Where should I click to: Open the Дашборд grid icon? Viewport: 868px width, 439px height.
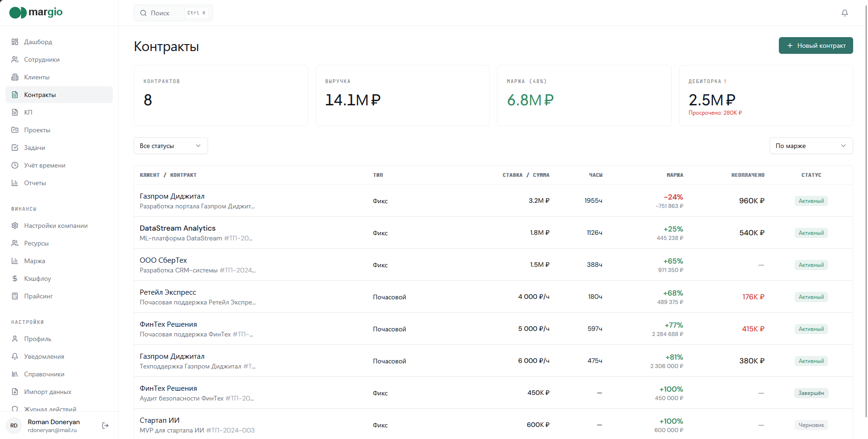15,42
